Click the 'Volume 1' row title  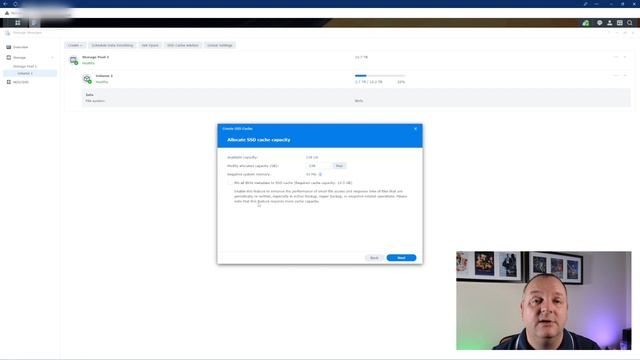[x=104, y=76]
